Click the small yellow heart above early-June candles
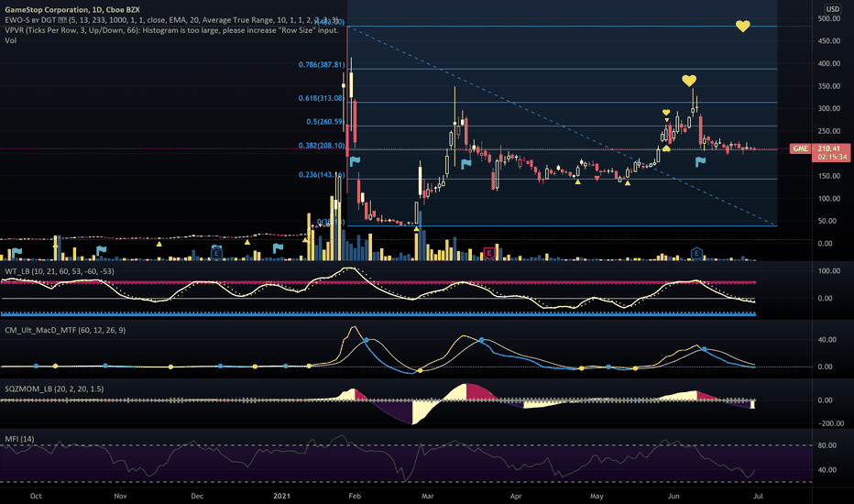 [666, 113]
